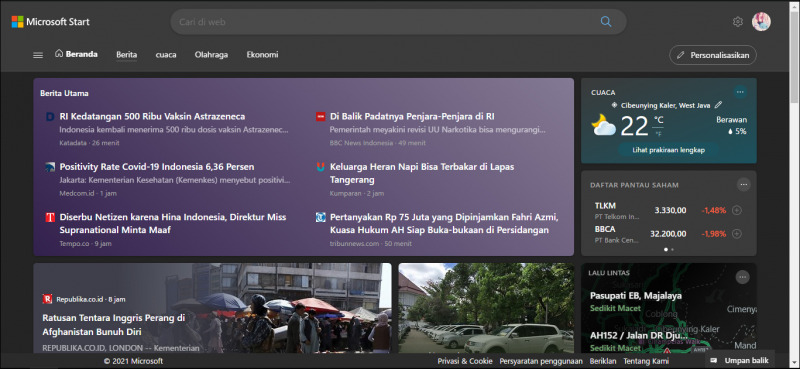Image resolution: width=800 pixels, height=369 pixels.
Task: Click the Microsoft Start logo
Action: [51, 21]
